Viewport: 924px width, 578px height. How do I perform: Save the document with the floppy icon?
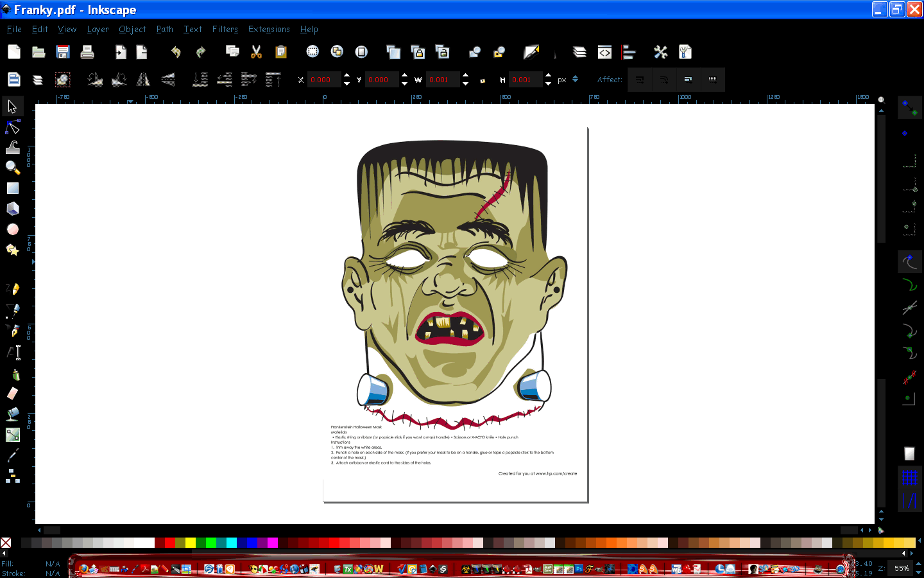tap(63, 52)
